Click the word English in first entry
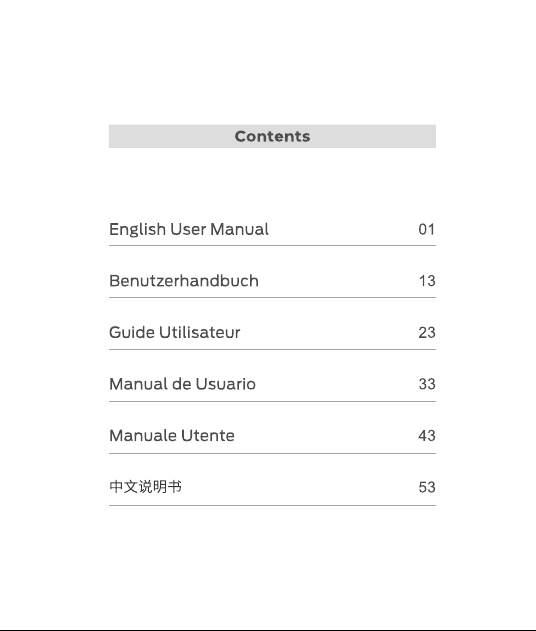 click(x=138, y=230)
